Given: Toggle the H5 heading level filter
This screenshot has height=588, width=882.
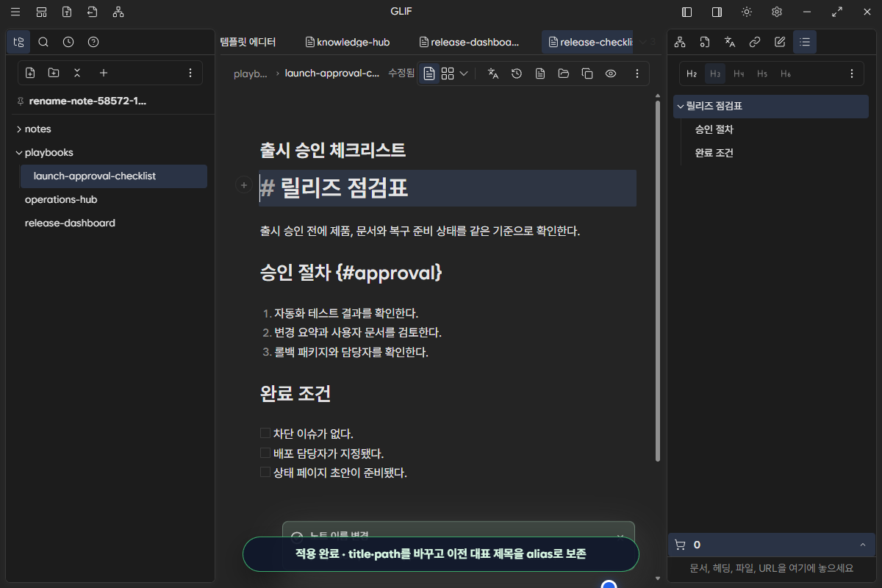Looking at the screenshot, I should (x=762, y=73).
